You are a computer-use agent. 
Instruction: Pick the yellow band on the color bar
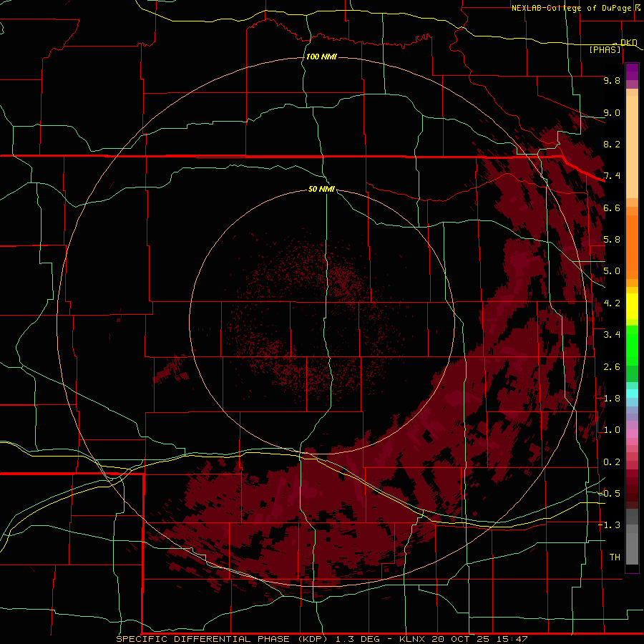[632, 306]
